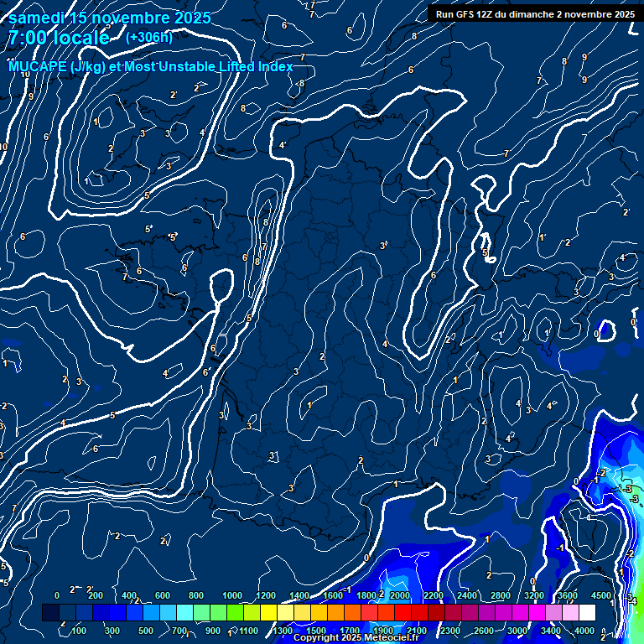Click the (+306h) forecast offset label
This screenshot has height=644, width=644.
(149, 38)
